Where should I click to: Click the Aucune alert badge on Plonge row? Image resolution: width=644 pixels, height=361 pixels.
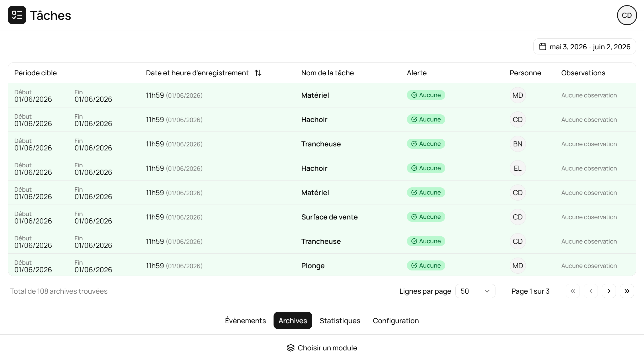coord(426,266)
